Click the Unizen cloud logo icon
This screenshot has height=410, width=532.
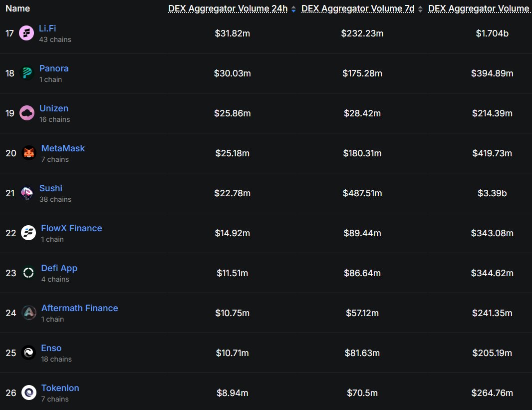coord(27,113)
